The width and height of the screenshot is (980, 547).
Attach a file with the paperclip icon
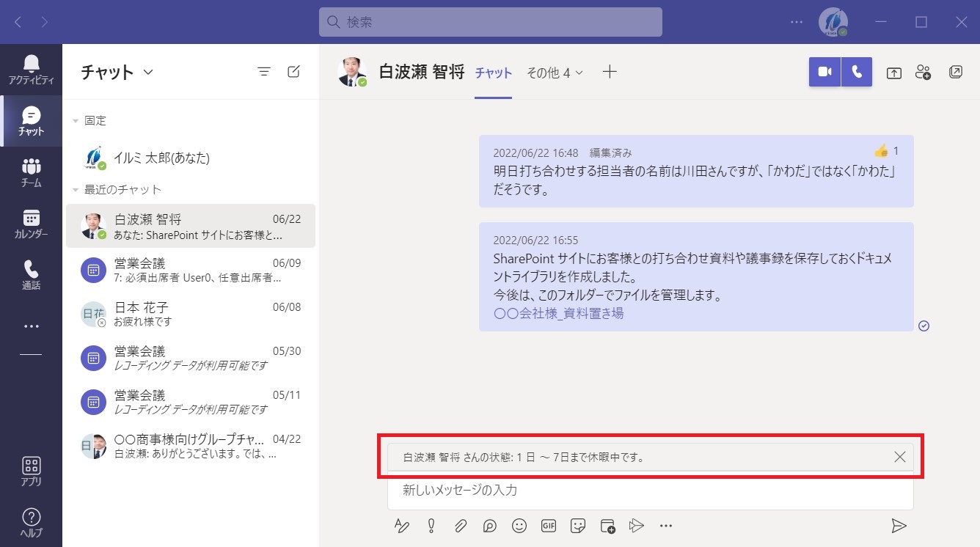[x=460, y=526]
